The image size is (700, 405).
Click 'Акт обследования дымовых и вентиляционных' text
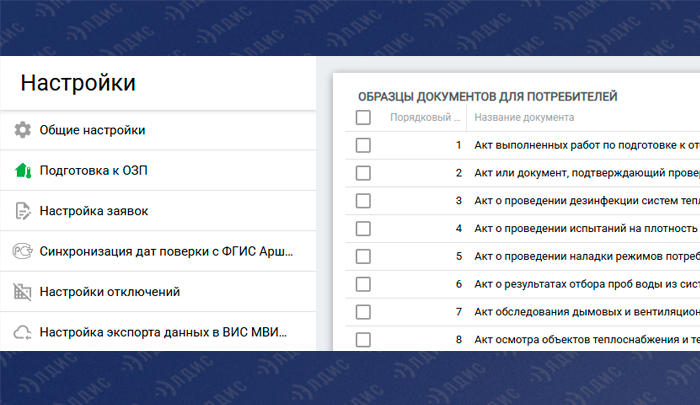tap(587, 312)
